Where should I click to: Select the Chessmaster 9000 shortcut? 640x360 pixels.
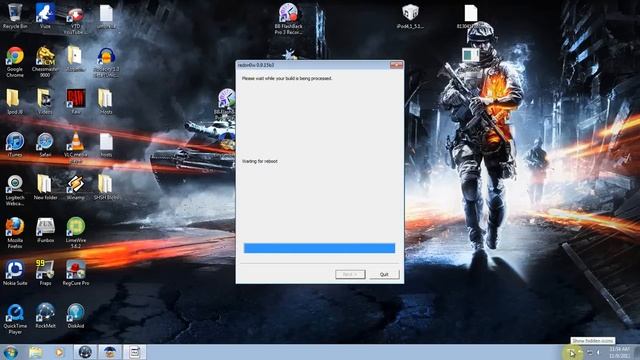45,62
